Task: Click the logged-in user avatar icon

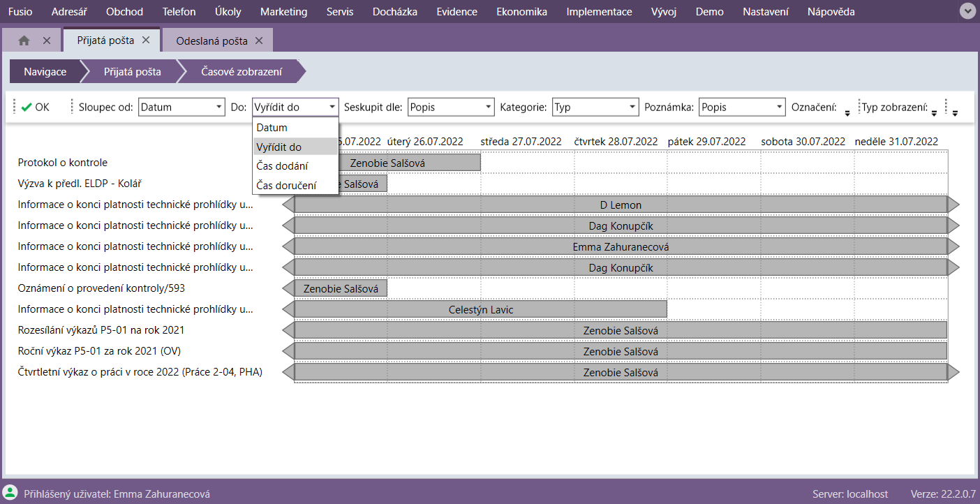Action: (x=10, y=493)
